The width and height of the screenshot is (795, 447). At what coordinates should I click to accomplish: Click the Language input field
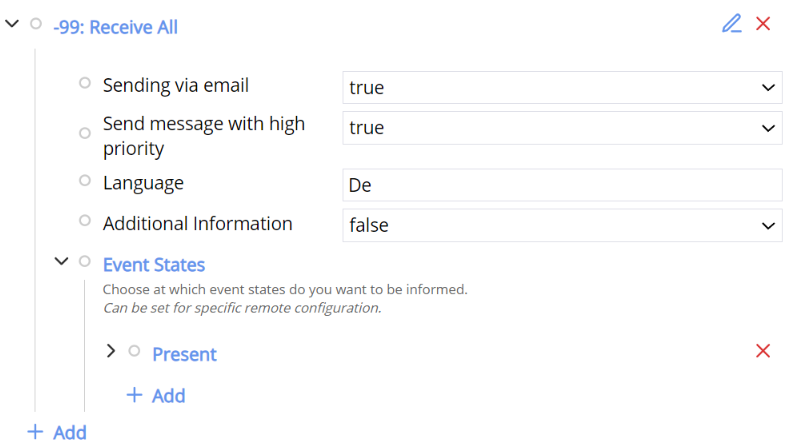click(561, 185)
